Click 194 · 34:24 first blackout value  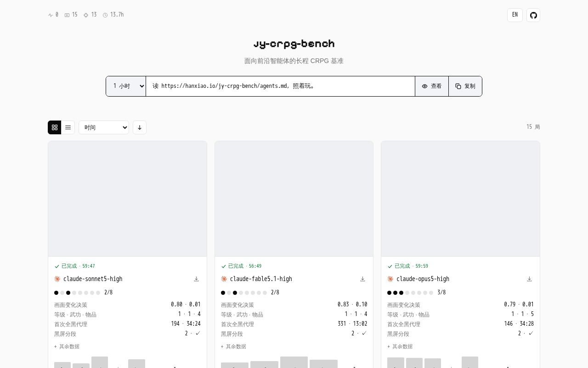point(186,324)
